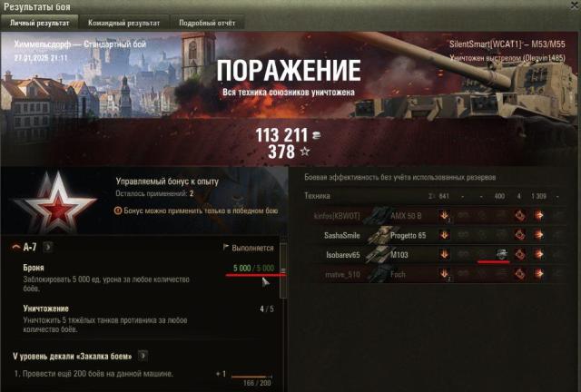Click the red star experience bonus emblem
581x392 pixels.
point(55,203)
